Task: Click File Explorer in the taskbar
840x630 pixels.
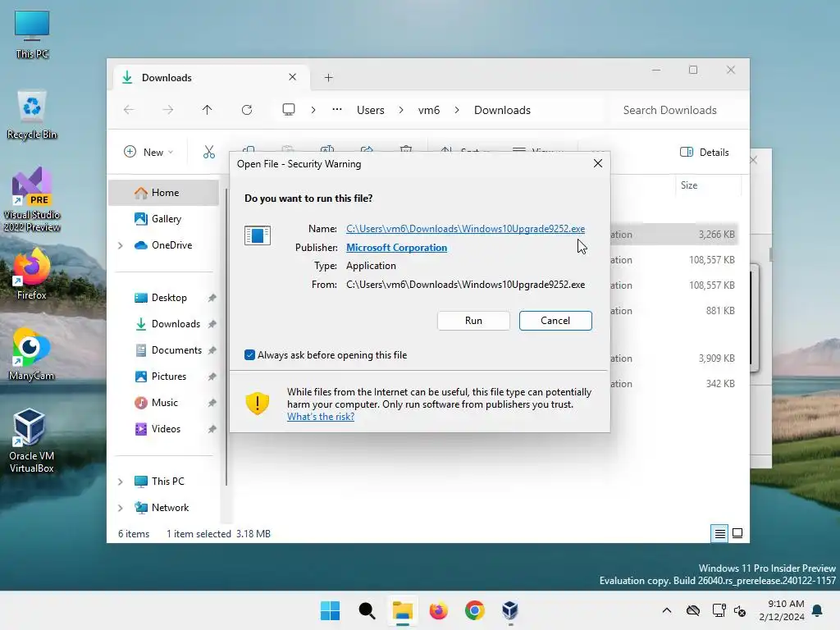Action: click(x=402, y=610)
